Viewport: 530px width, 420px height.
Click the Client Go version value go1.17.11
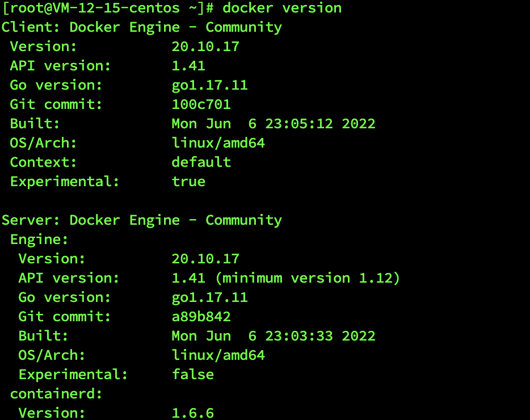pyautogui.click(x=209, y=85)
